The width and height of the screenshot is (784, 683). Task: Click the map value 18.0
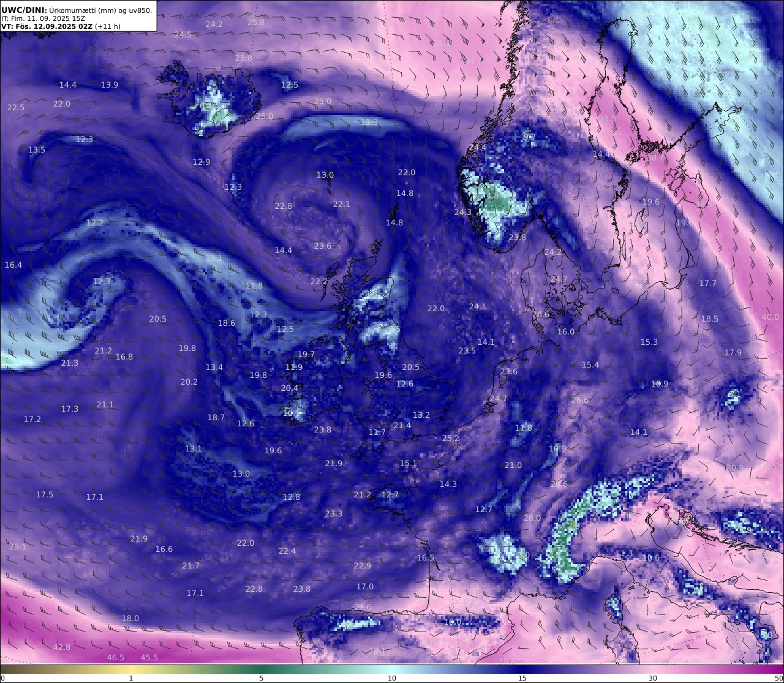[130, 619]
